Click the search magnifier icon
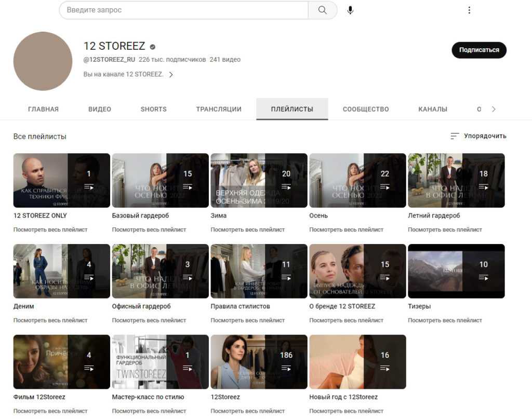 323,10
